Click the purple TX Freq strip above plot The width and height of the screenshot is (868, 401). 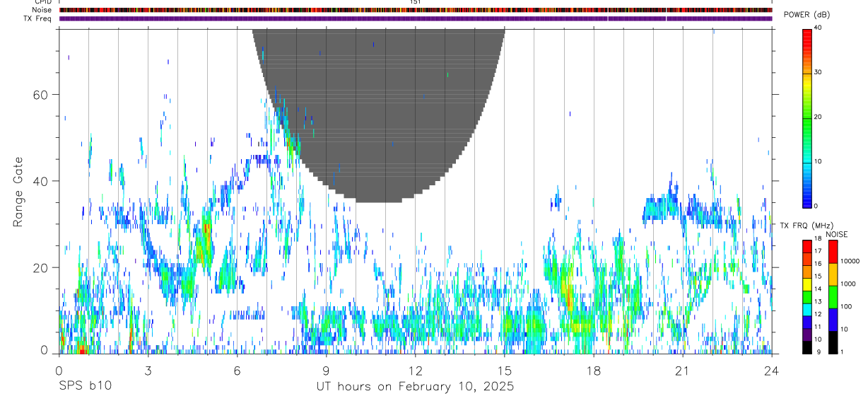pos(416,18)
